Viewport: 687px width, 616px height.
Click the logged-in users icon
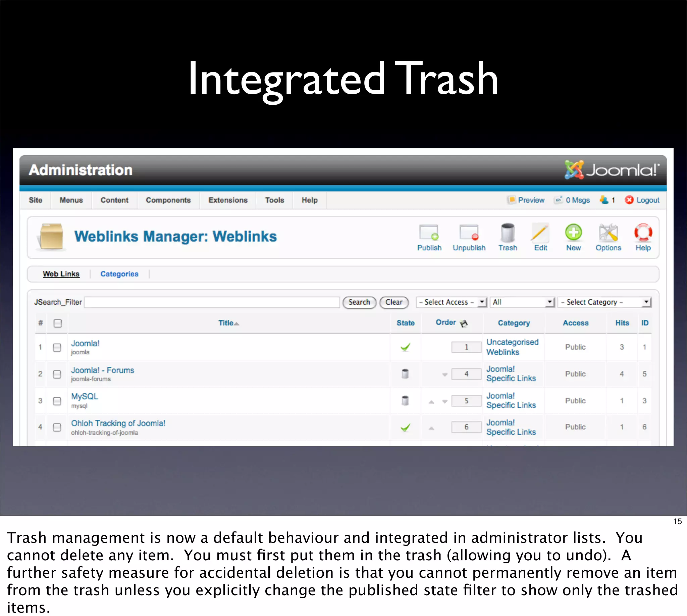pyautogui.click(x=604, y=200)
